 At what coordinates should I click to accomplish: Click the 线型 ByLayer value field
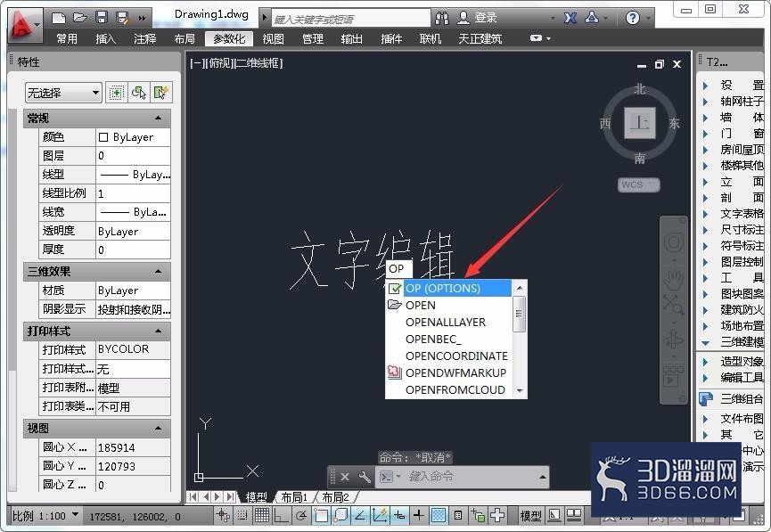click(x=133, y=175)
